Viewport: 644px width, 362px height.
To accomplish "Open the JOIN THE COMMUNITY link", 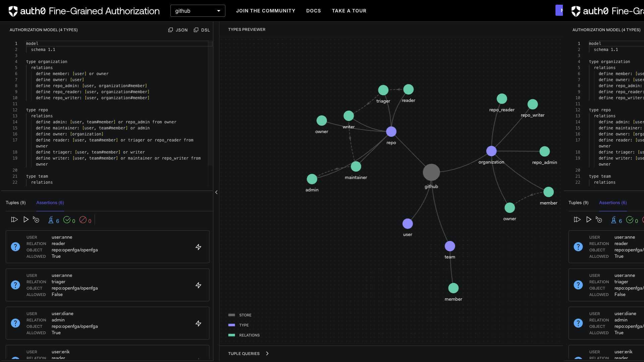I will pos(266,11).
